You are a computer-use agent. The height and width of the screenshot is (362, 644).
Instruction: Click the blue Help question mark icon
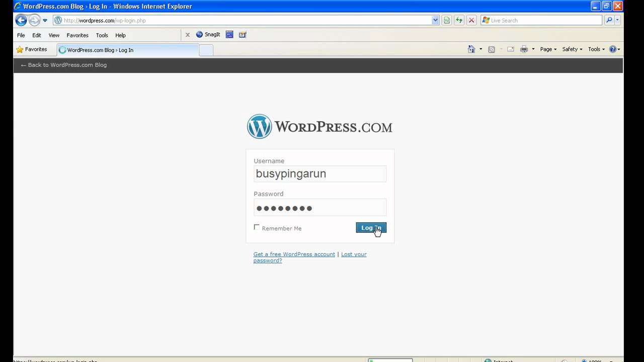pyautogui.click(x=613, y=49)
